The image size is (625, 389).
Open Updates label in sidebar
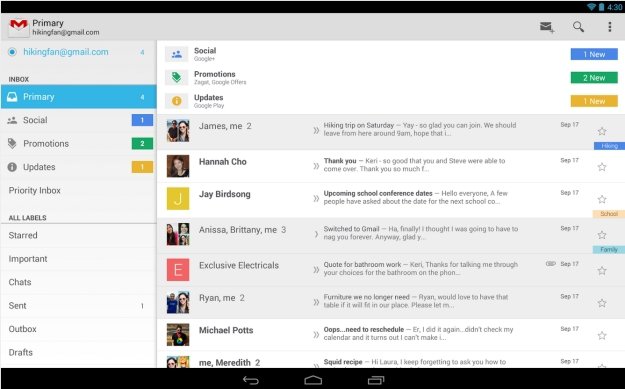click(x=79, y=167)
